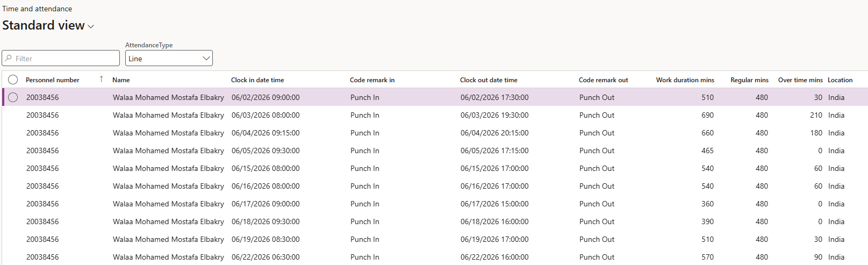The image size is (868, 265).
Task: Click employee name in 06/04/2026 row
Action: click(x=168, y=133)
